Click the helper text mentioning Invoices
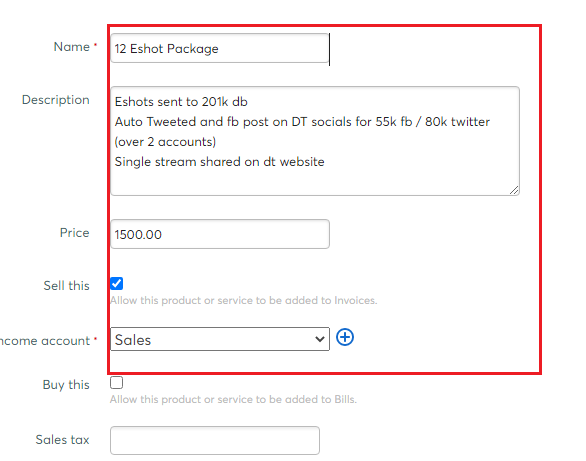Viewport: 586px width, 461px height. pos(244,300)
